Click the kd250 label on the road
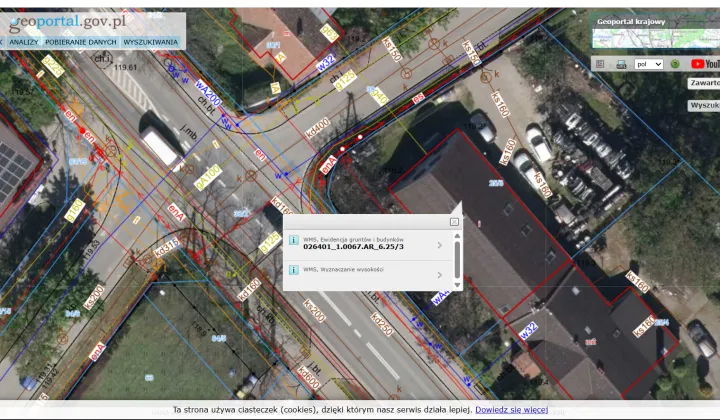This screenshot has height=420, width=720. pos(382,325)
